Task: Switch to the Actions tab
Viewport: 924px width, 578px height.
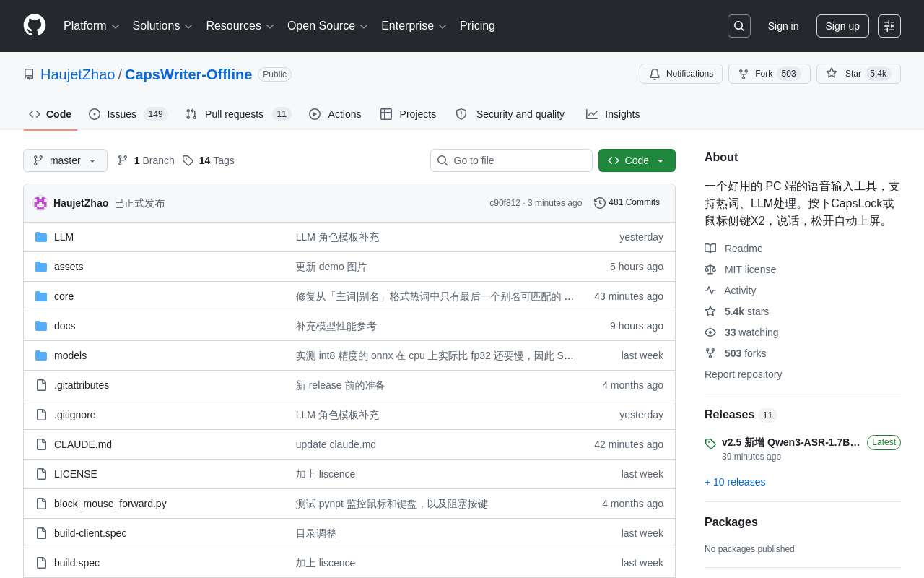Action: [335, 114]
